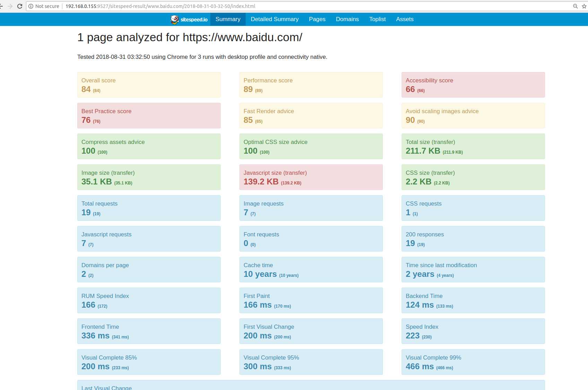Click the zoom magnifier icon in address bar
The height and width of the screenshot is (390, 588).
[575, 6]
